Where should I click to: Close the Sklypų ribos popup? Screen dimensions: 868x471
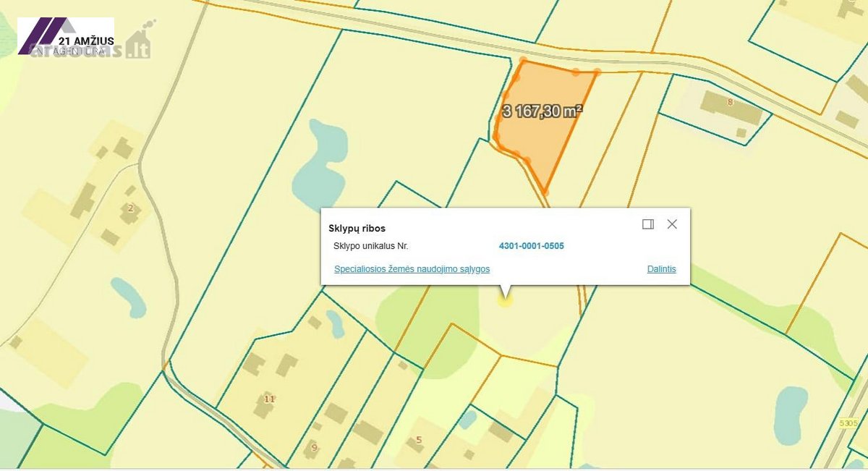(672, 224)
